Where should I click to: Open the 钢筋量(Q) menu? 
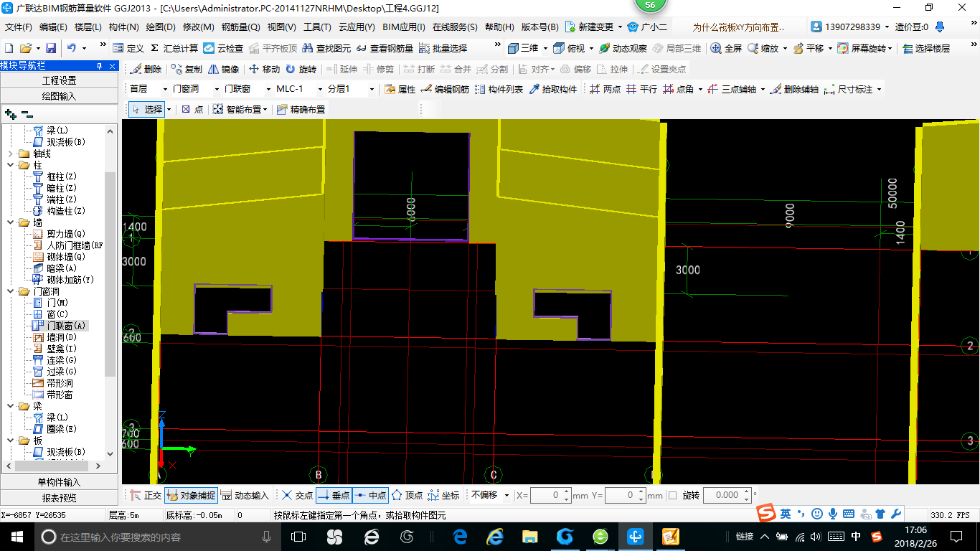(x=240, y=27)
